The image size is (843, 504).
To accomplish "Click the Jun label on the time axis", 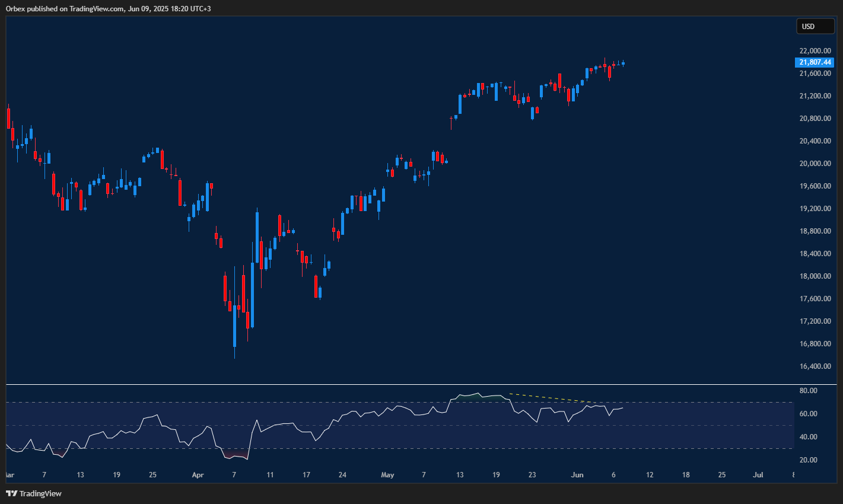I will pos(577,475).
